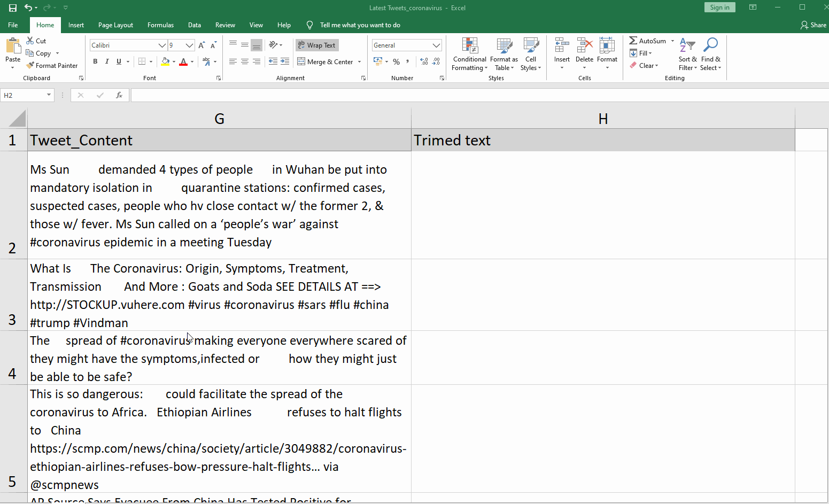This screenshot has width=829, height=504.
Task: Save the workbook with the Save icon
Action: pyautogui.click(x=13, y=8)
